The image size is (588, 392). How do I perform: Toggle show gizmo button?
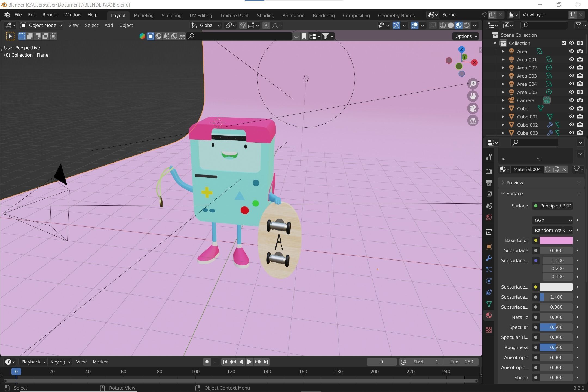[x=396, y=25]
